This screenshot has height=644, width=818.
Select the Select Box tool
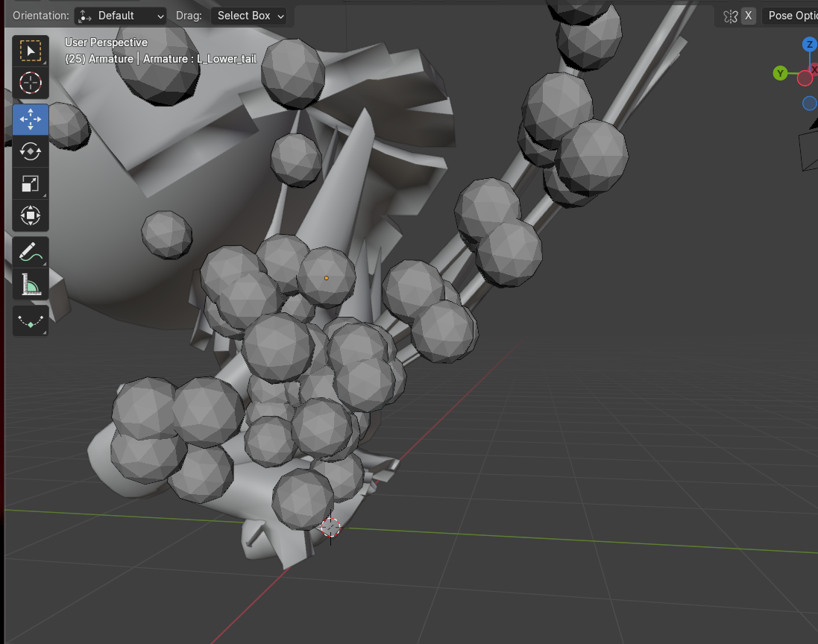coord(31,51)
